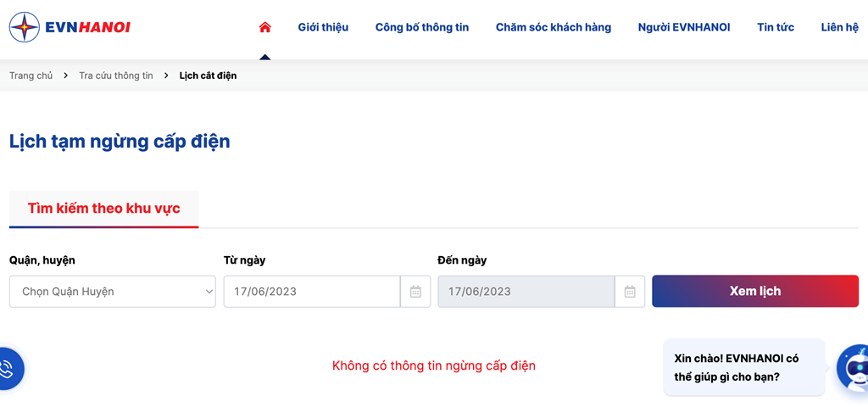Open the Người EVNHANOI menu
Image resolution: width=868 pixels, height=407 pixels.
684,27
